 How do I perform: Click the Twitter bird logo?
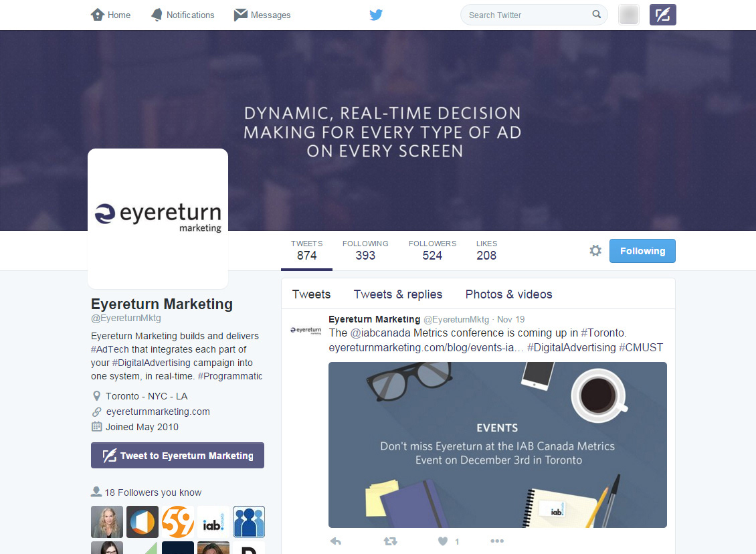click(x=376, y=15)
